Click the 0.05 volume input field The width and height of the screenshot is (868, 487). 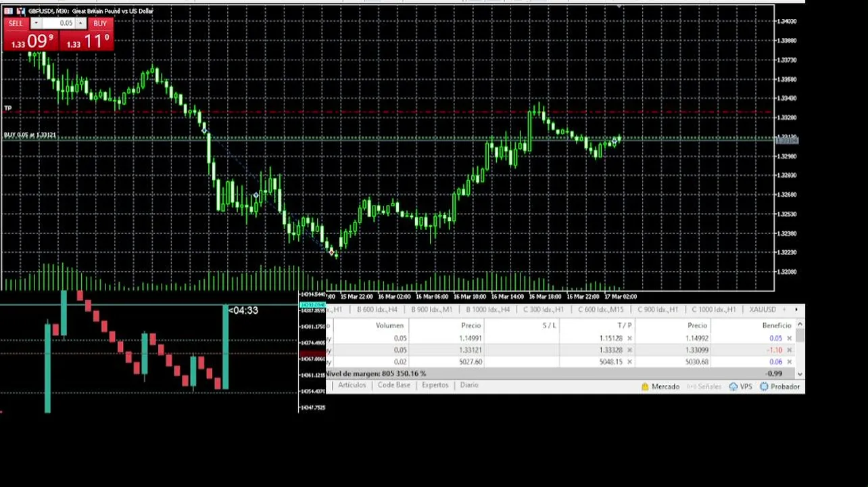[58, 23]
